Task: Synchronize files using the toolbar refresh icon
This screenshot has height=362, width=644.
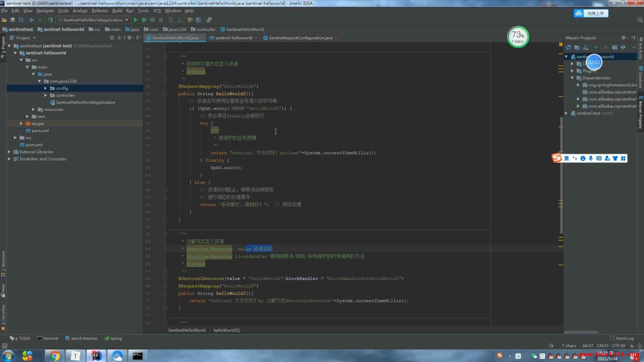Action: tap(21, 20)
